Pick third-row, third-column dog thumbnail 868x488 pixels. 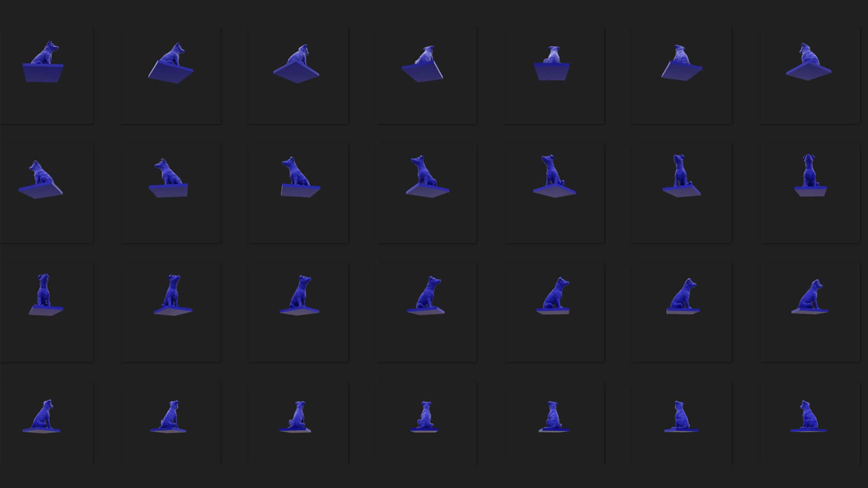(x=298, y=313)
